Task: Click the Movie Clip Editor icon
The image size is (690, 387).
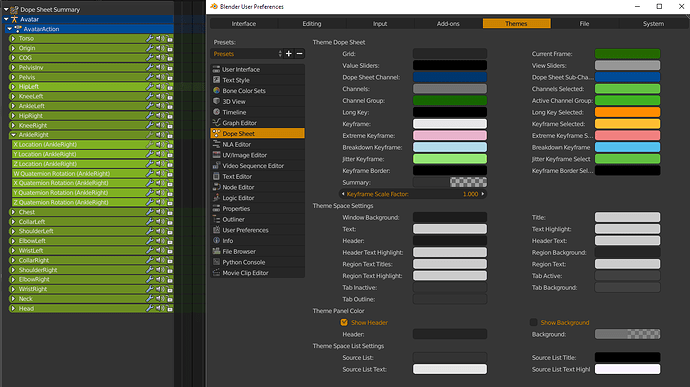Action: click(x=217, y=273)
